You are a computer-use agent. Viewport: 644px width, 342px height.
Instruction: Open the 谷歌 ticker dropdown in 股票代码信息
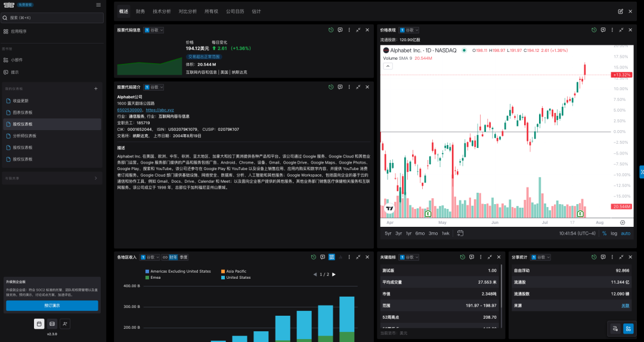coord(153,30)
